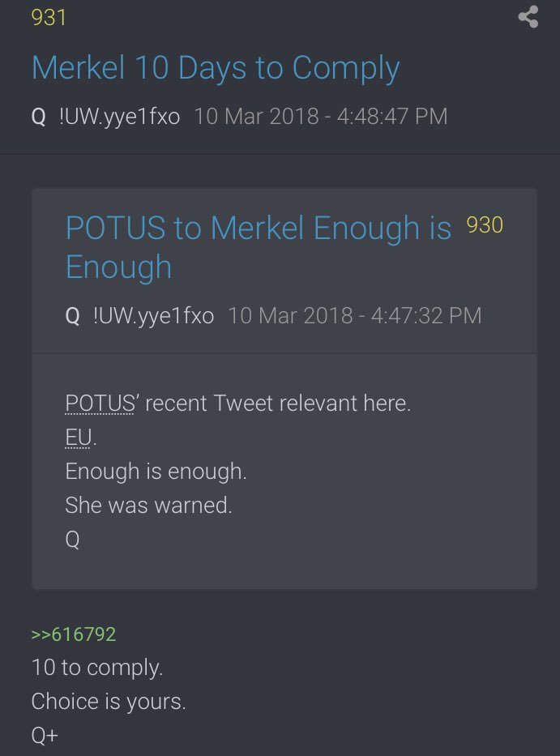This screenshot has height=756, width=560.
Task: Click the 'She was warned.' line
Action: 148,506
